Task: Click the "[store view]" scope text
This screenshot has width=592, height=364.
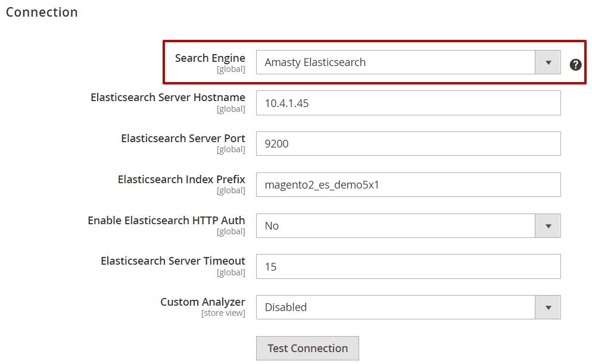Action: tap(223, 313)
